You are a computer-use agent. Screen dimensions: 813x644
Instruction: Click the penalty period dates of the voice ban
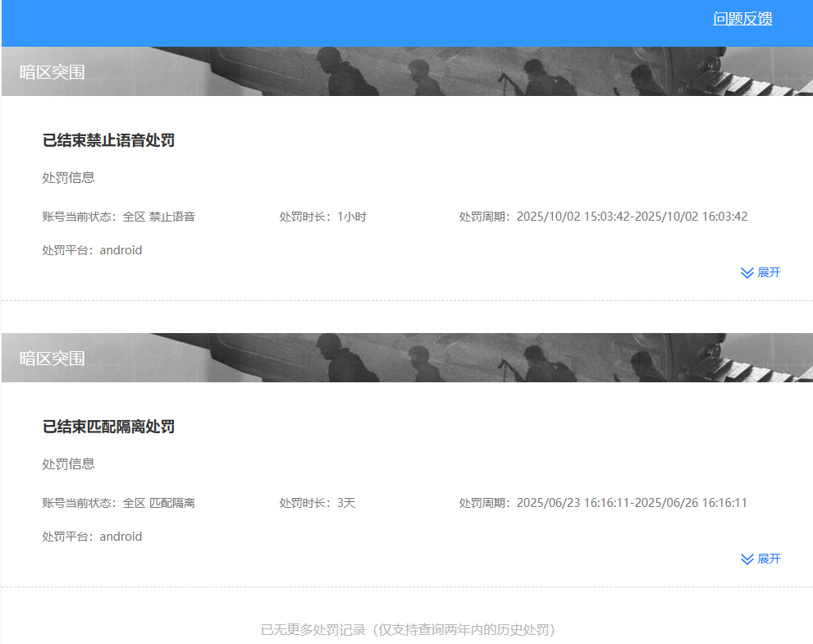tap(633, 216)
